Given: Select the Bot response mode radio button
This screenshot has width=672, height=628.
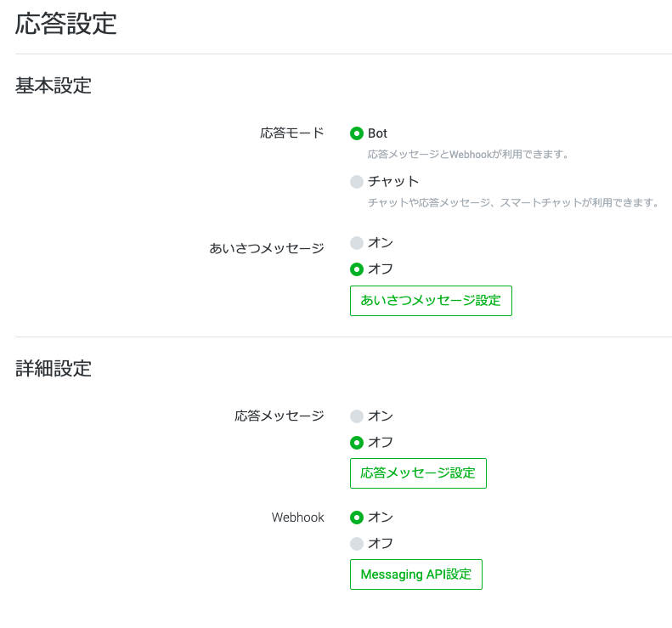Looking at the screenshot, I should [357, 133].
